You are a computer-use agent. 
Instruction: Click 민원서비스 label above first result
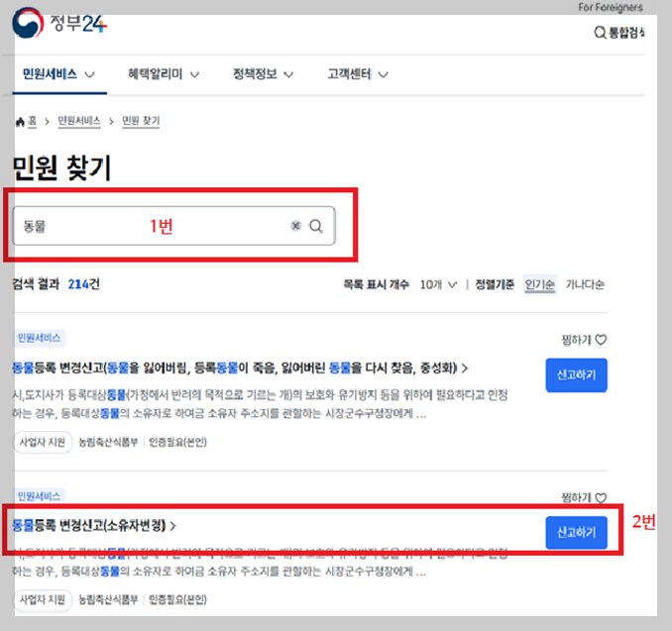39,338
